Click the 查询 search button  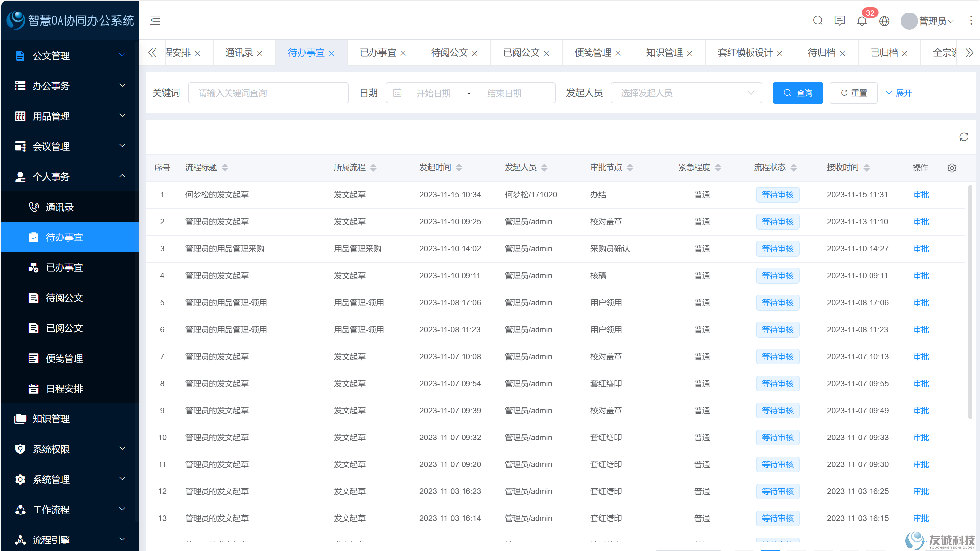(798, 93)
